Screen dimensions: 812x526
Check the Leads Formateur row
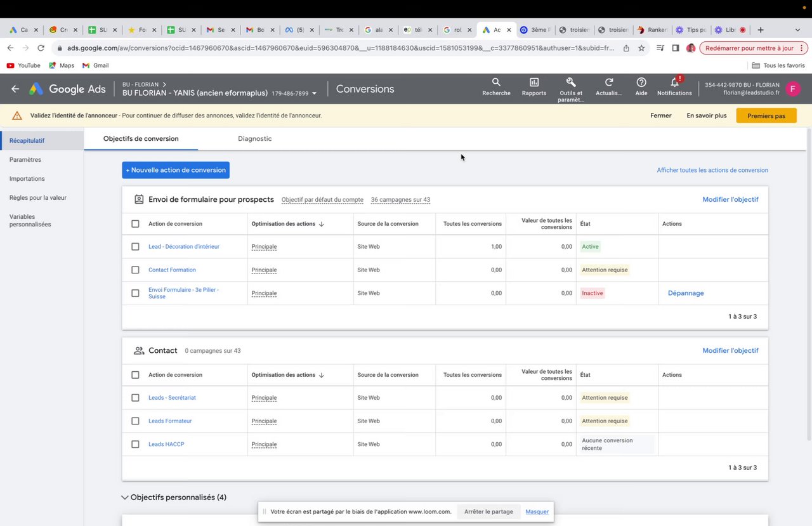click(x=135, y=421)
